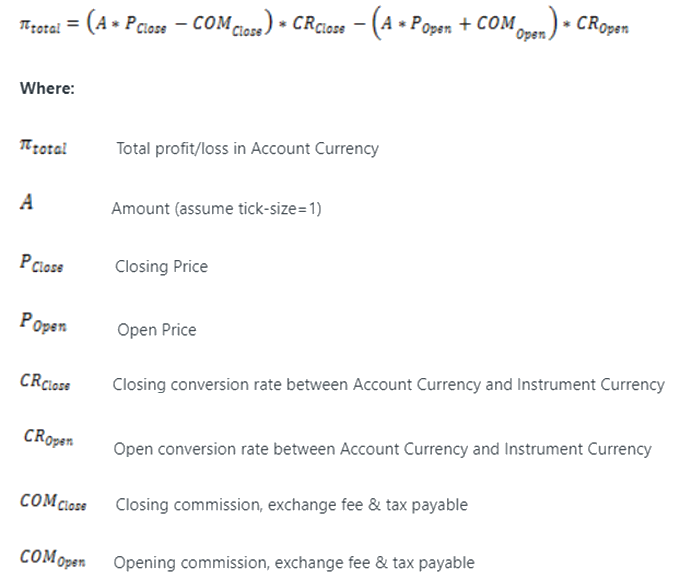Click the "Closing conversion rate" description text
Screen dimensions: 680x578
coord(388,384)
